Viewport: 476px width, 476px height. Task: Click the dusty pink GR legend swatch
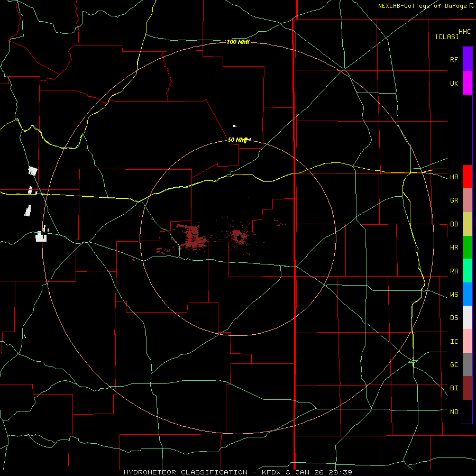pos(467,200)
